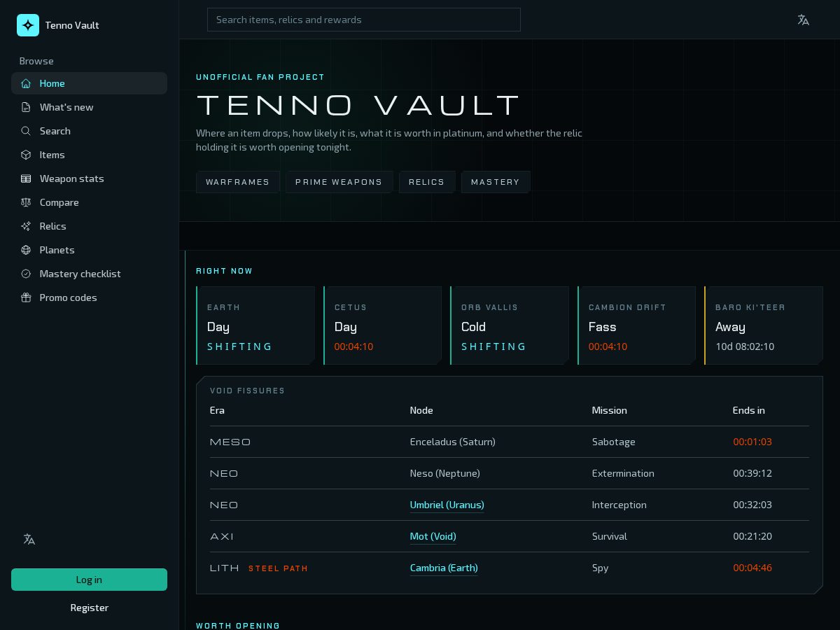
Task: Click the What's new document icon
Action: click(26, 107)
